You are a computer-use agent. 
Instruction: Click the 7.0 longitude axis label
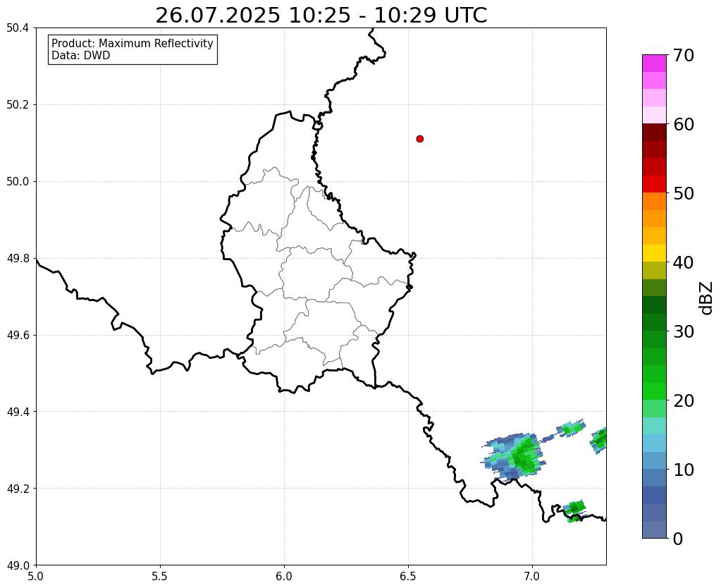point(532,577)
